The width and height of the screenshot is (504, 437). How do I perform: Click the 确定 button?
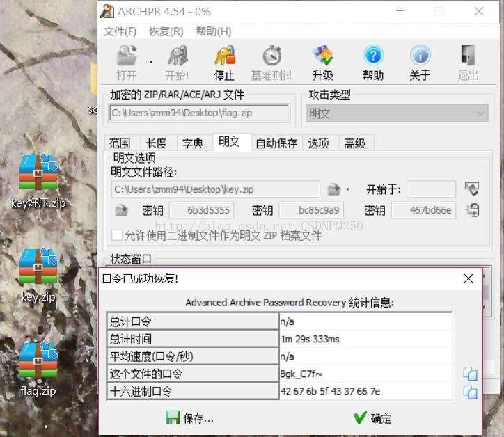point(372,418)
